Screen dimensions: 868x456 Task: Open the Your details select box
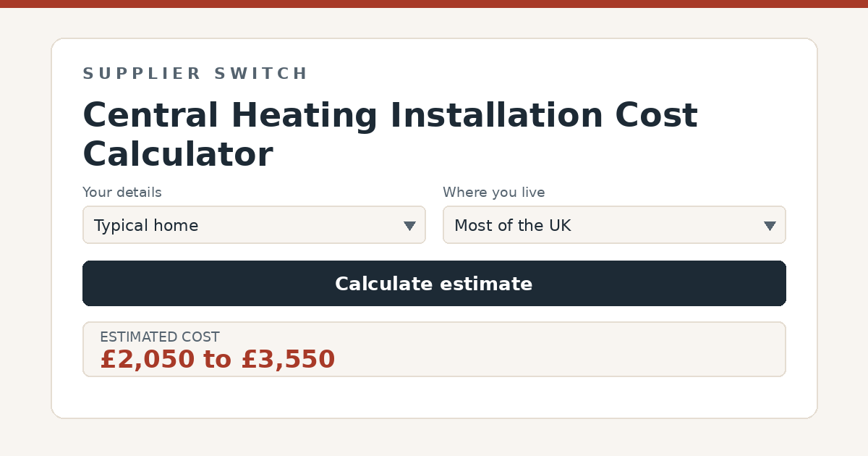pos(254,225)
